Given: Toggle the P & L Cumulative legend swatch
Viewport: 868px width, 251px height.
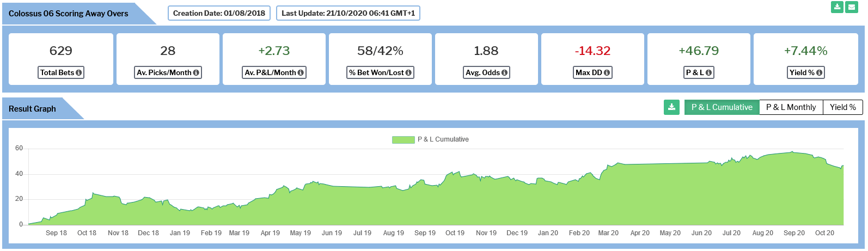Looking at the screenshot, I should tap(404, 140).
